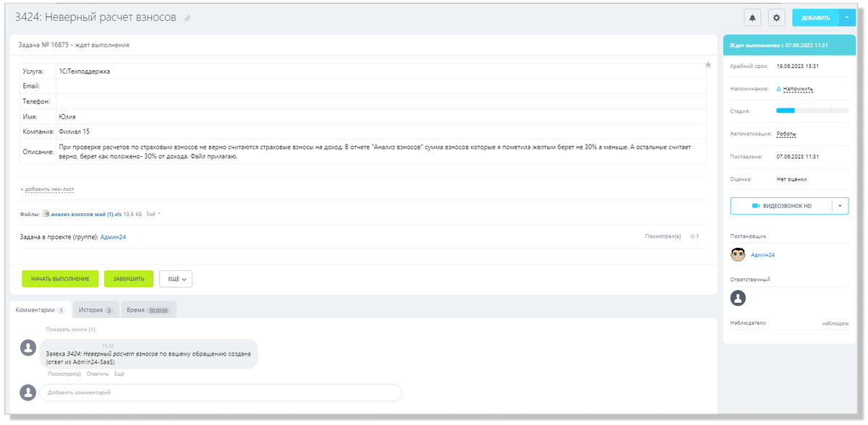Open the task settings gear icon
Viewport: 868px width, 425px height.
coord(777,17)
